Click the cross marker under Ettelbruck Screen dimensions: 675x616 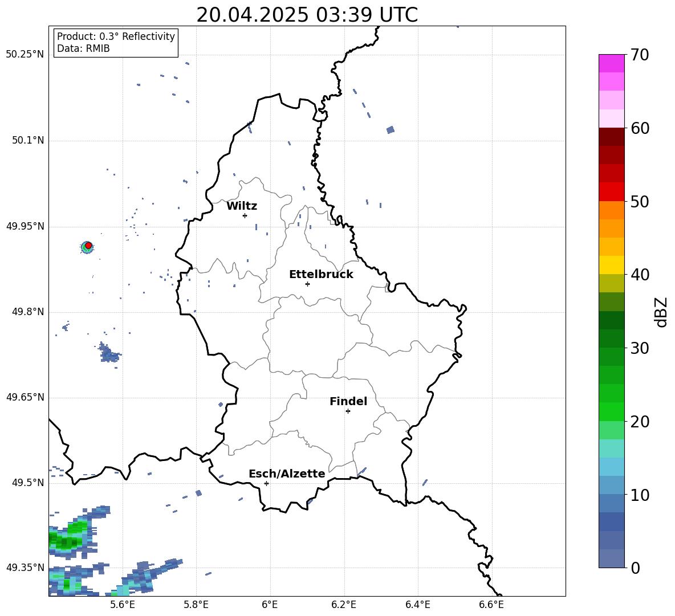coord(307,284)
